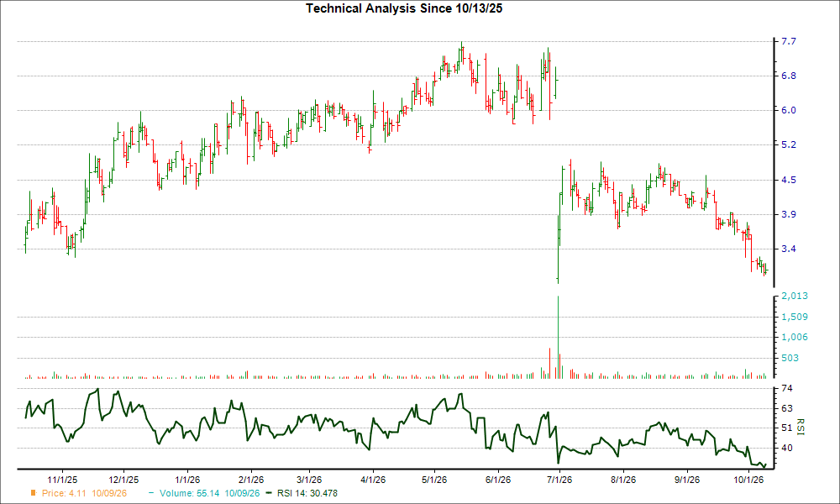Click the 8/1/26 date label
Image resolution: width=840 pixels, height=504 pixels.
pos(622,480)
